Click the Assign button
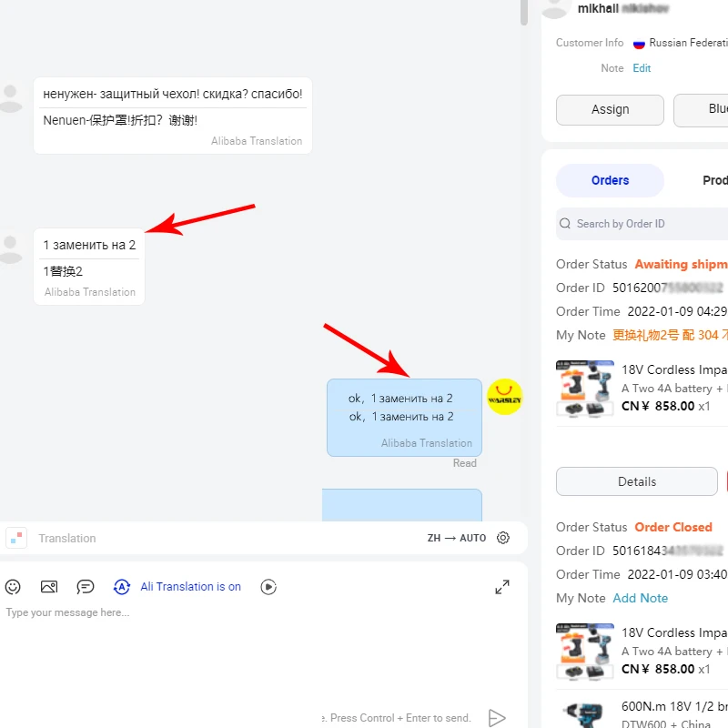 (610, 109)
